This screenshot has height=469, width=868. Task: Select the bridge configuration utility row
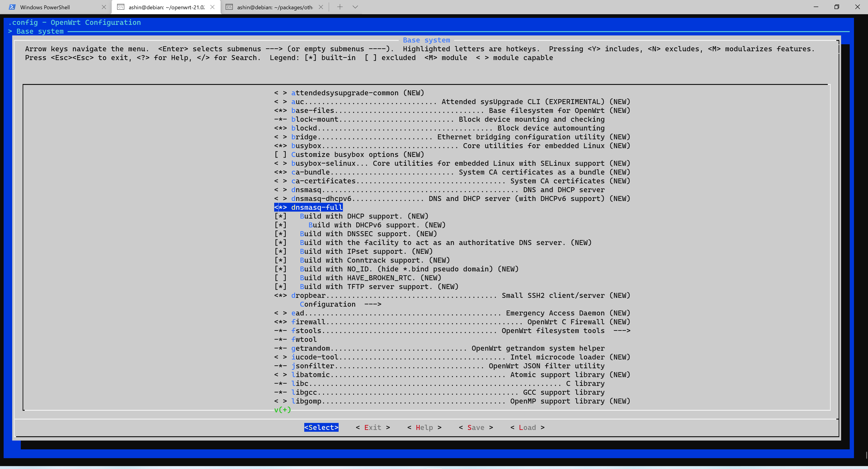pos(452,137)
